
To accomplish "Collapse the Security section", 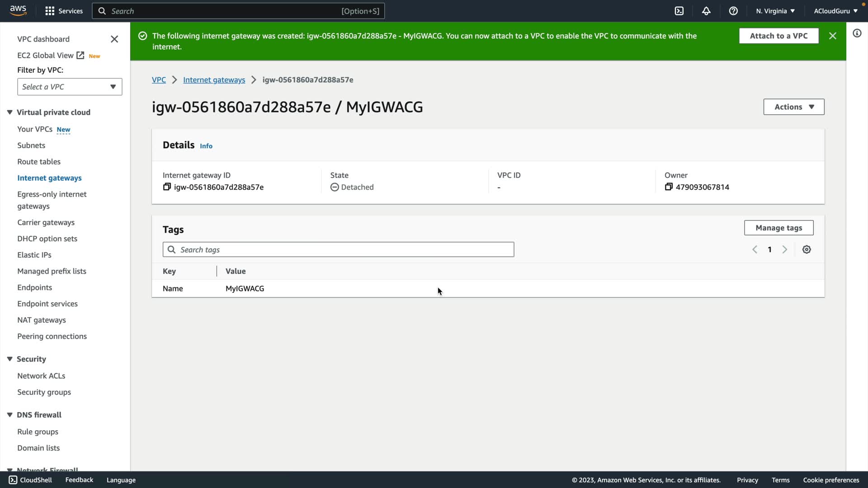I will coord(9,359).
